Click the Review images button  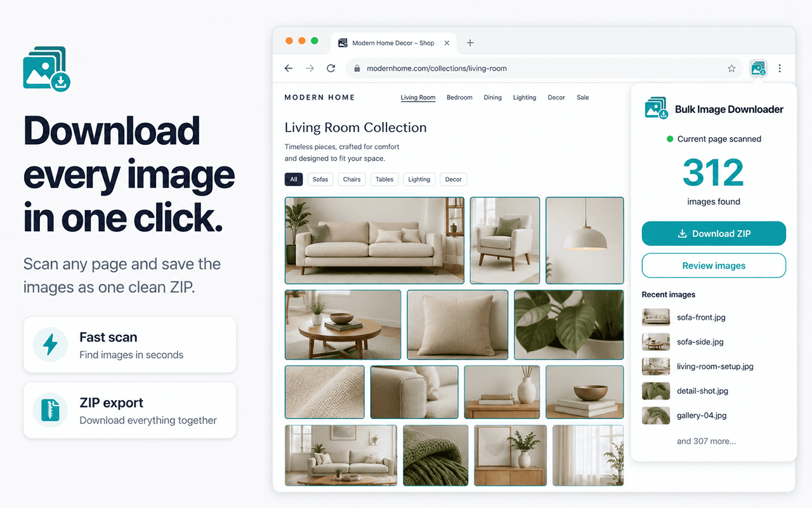pos(714,265)
